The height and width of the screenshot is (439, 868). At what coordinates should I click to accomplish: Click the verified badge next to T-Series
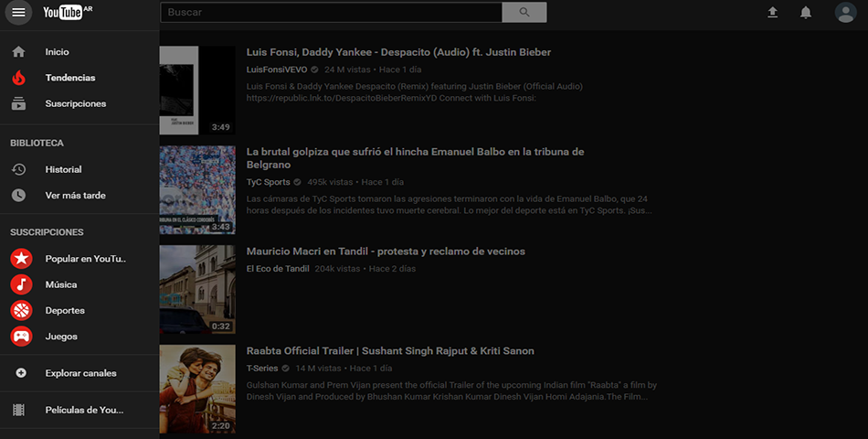tap(286, 369)
